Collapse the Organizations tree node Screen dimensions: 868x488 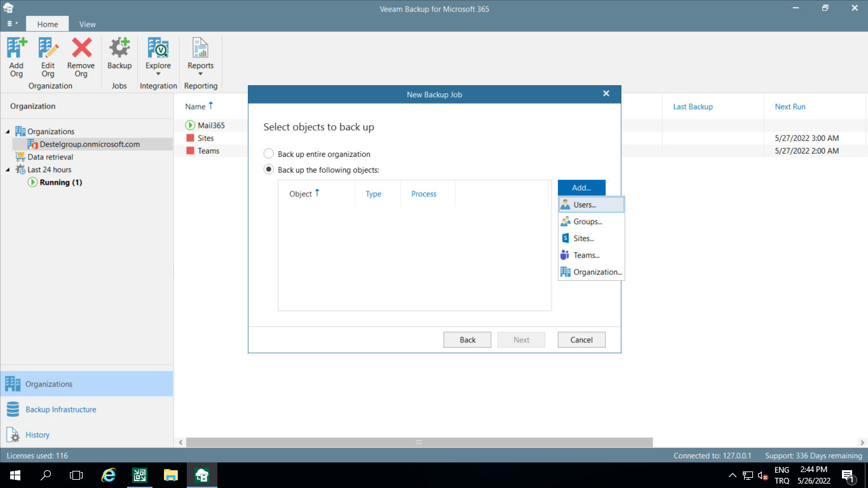(8, 132)
